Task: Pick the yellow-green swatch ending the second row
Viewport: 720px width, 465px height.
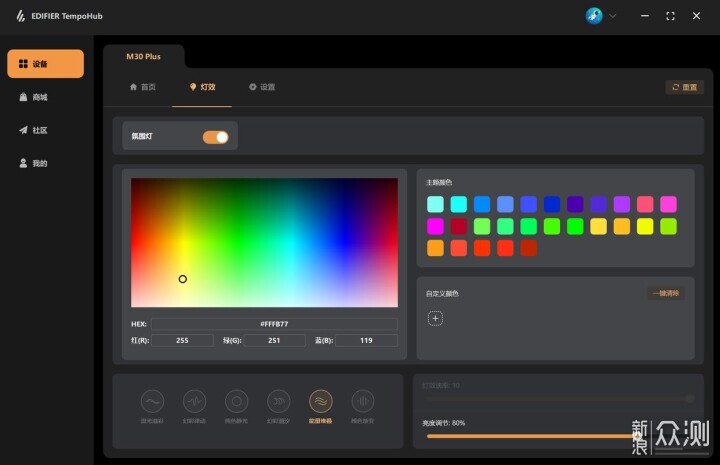Action: pyautogui.click(x=669, y=226)
